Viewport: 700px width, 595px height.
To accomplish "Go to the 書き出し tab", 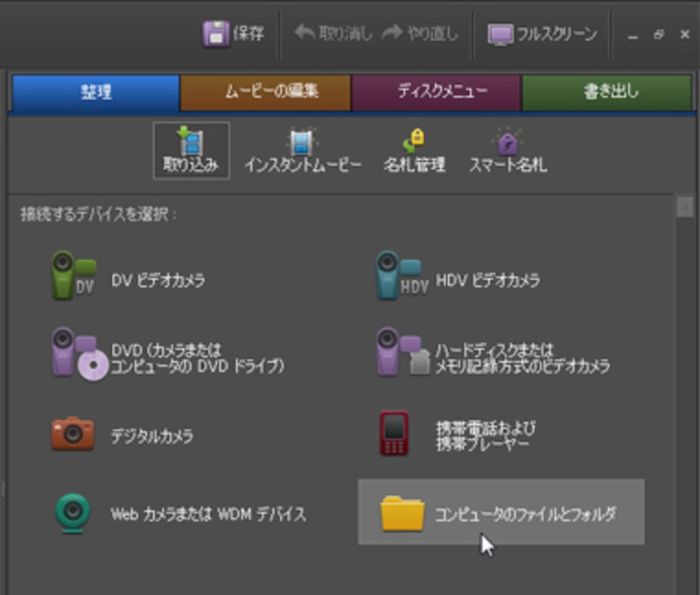I will point(607,92).
